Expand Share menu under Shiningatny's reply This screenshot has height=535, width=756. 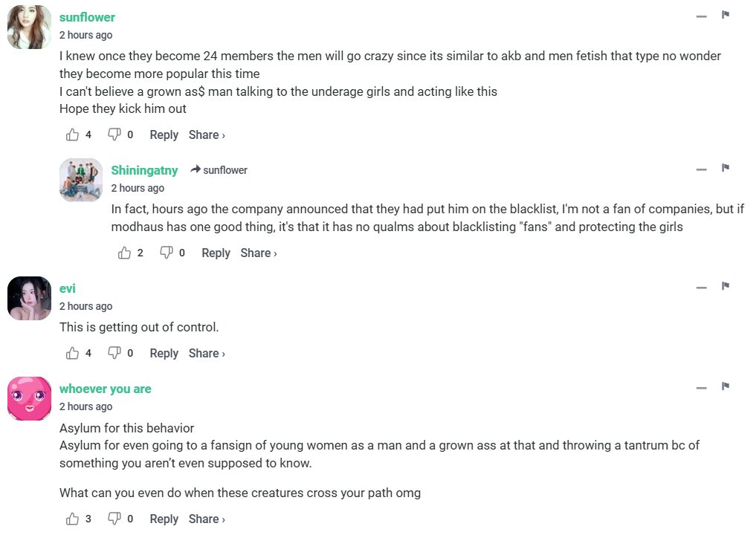point(258,253)
